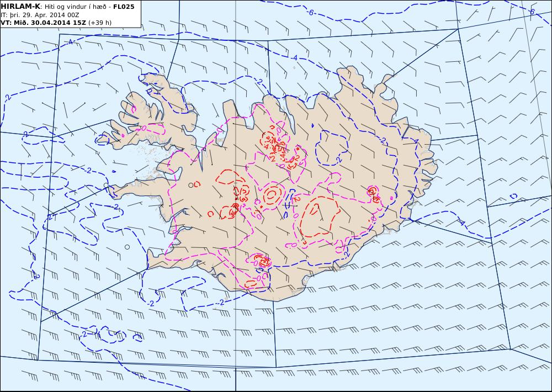552x392 pixels.
Task: Click the bold "HIRLAM-K" model name
Action: coord(20,7)
